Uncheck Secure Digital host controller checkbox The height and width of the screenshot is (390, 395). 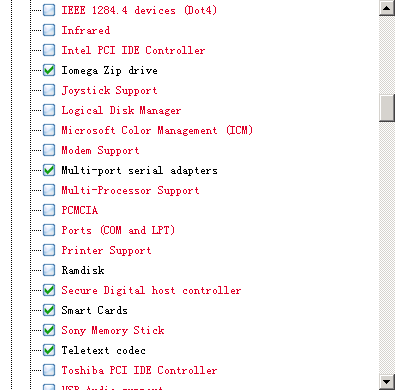pyautogui.click(x=49, y=290)
